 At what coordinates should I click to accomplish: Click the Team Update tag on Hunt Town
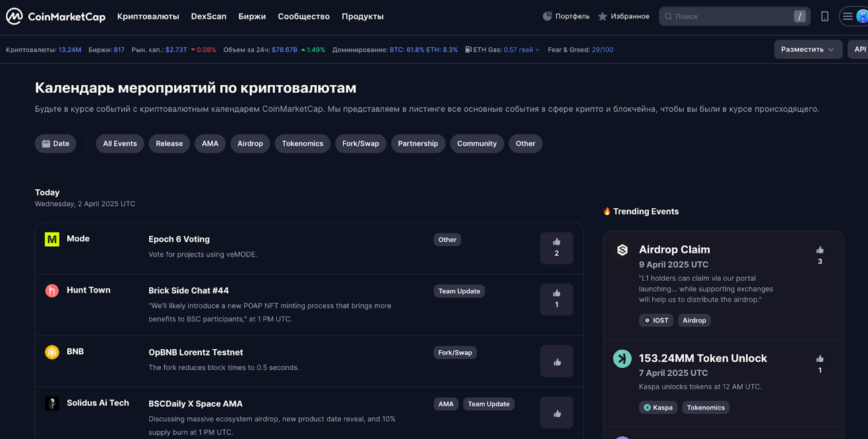459,291
